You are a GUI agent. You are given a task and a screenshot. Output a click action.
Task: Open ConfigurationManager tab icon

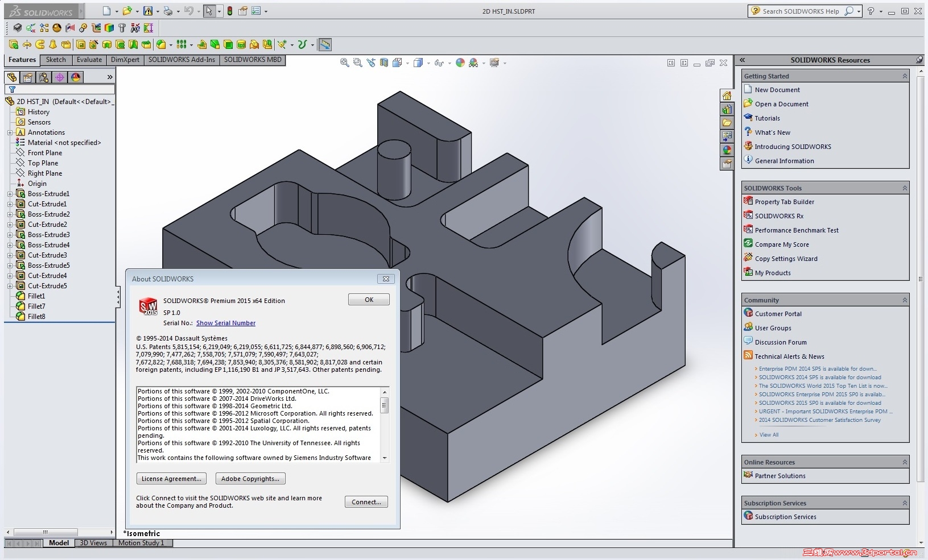click(44, 77)
